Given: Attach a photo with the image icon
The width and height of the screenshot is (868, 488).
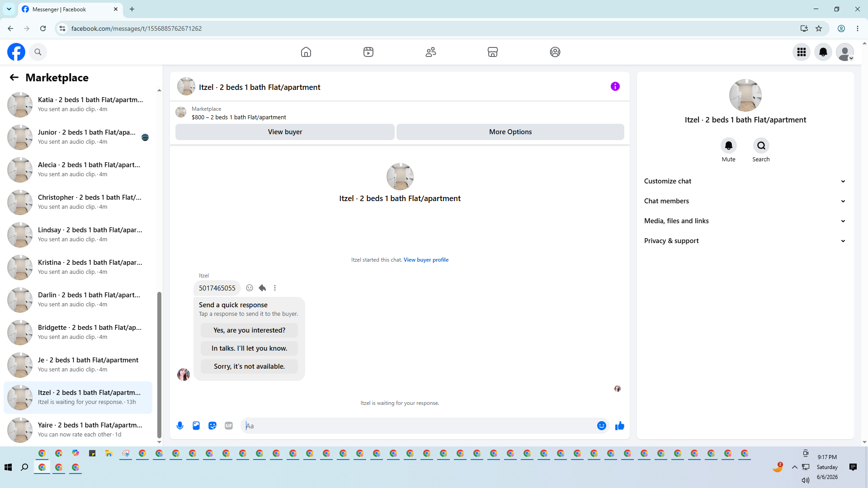Looking at the screenshot, I should [196, 426].
